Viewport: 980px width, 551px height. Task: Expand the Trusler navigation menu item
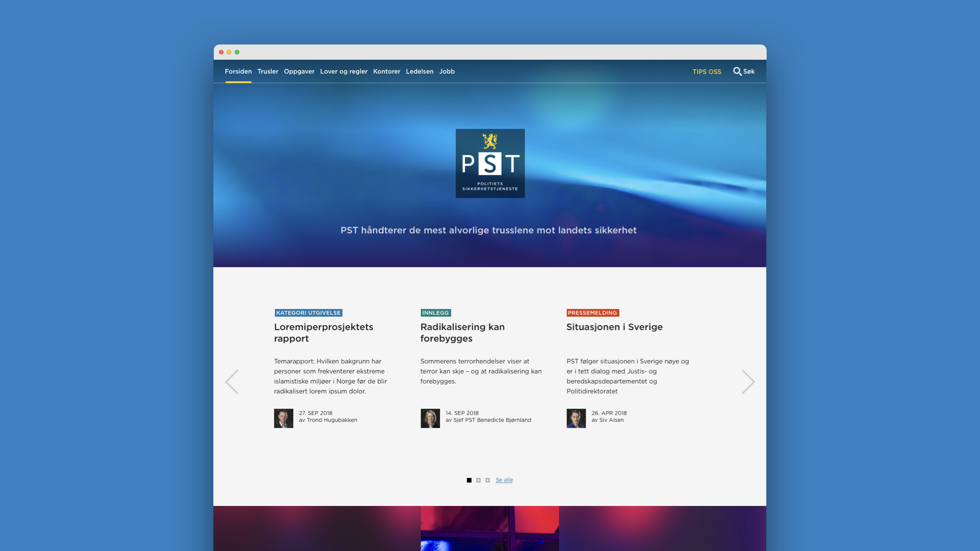pos(268,71)
